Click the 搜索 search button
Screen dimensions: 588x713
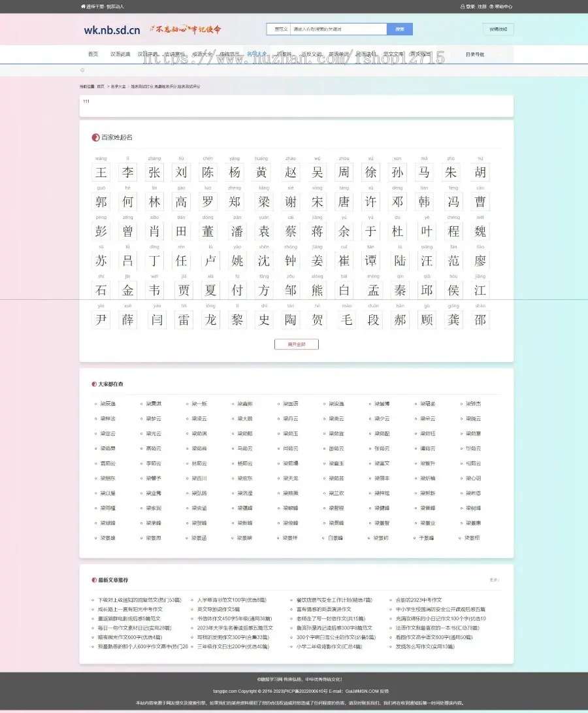coord(400,29)
